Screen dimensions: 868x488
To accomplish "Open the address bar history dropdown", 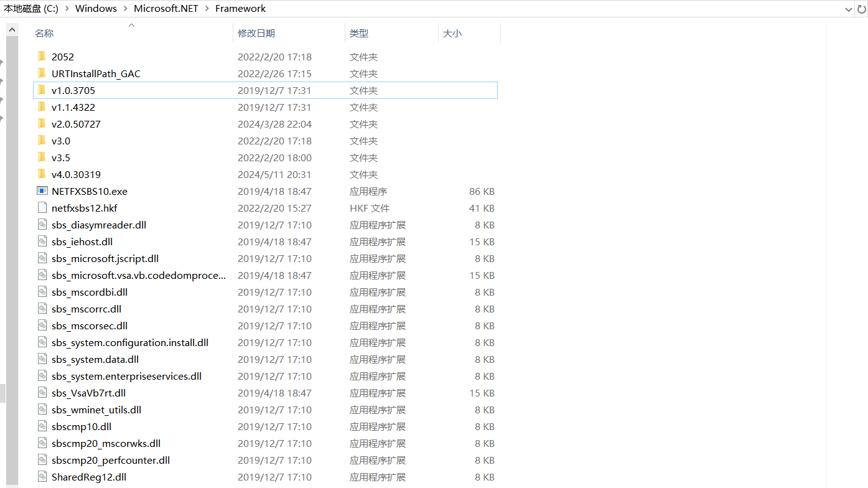I will coord(848,9).
